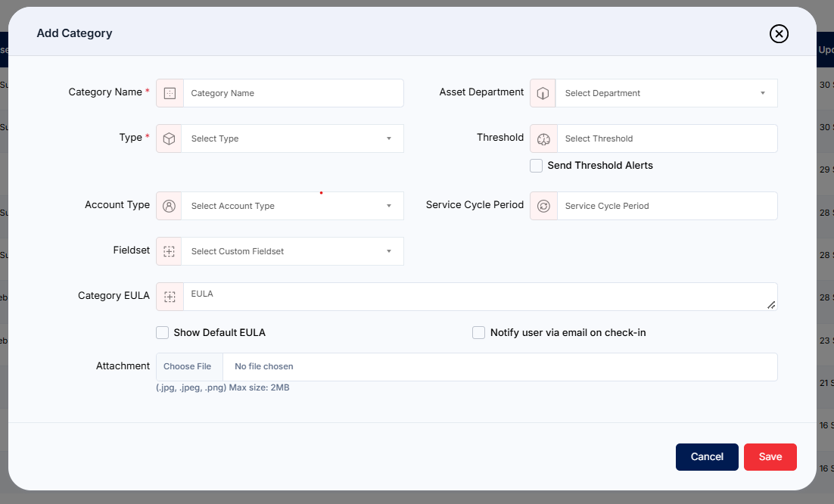Click the 'Fieldset' label
This screenshot has height=504, width=834.
pos(132,250)
